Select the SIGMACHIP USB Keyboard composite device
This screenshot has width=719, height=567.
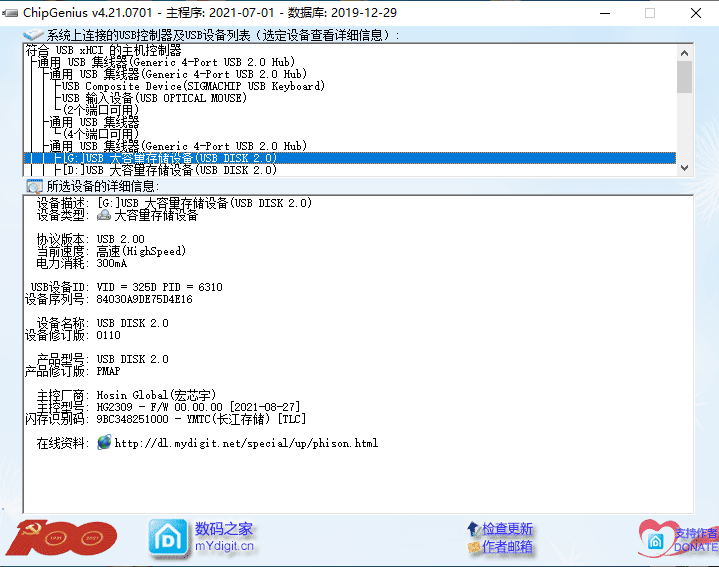193,86
